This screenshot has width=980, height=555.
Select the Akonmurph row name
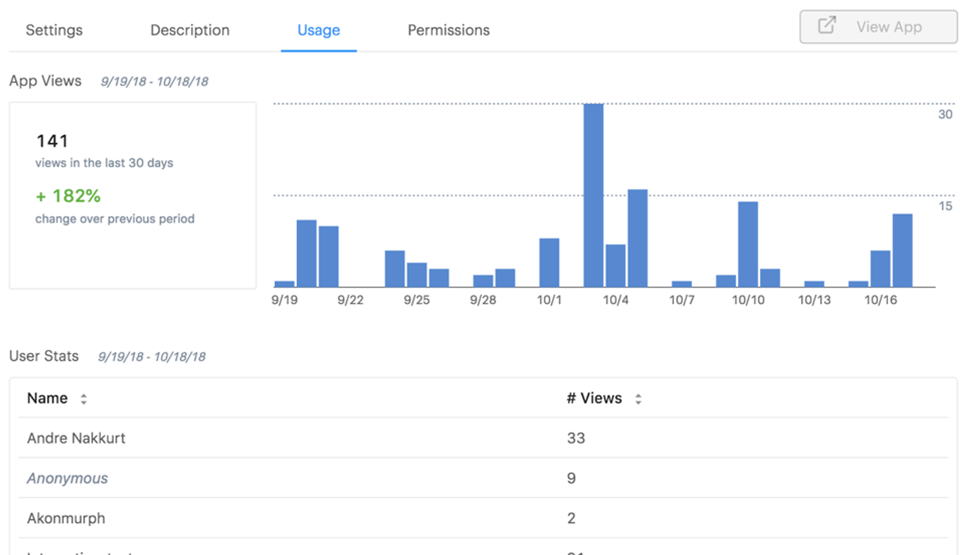coord(66,518)
